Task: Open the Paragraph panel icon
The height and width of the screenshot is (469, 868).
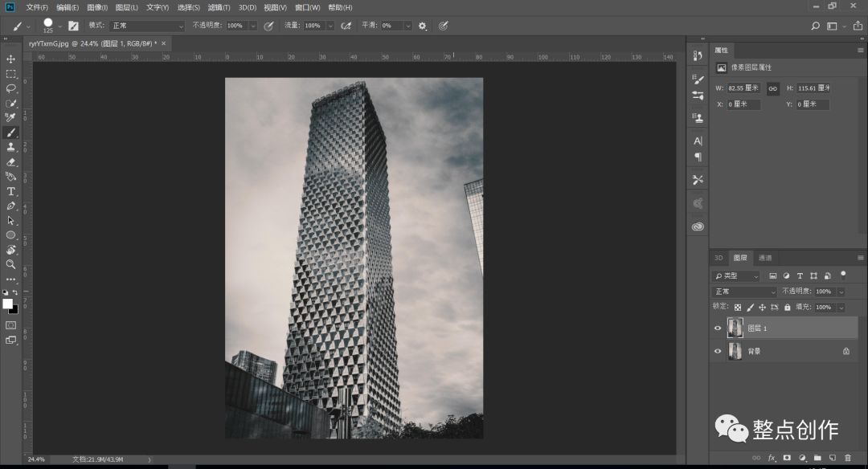Action: 698,157
